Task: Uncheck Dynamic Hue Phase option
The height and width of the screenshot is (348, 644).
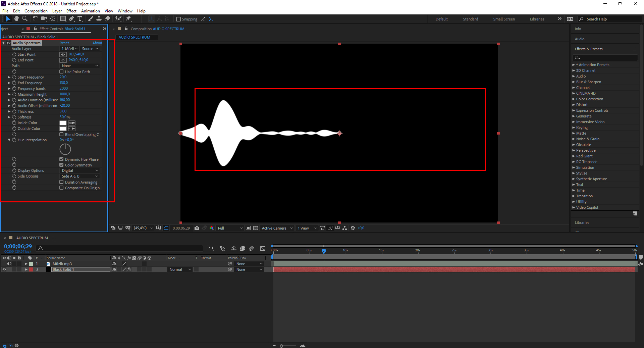Action: [61, 159]
